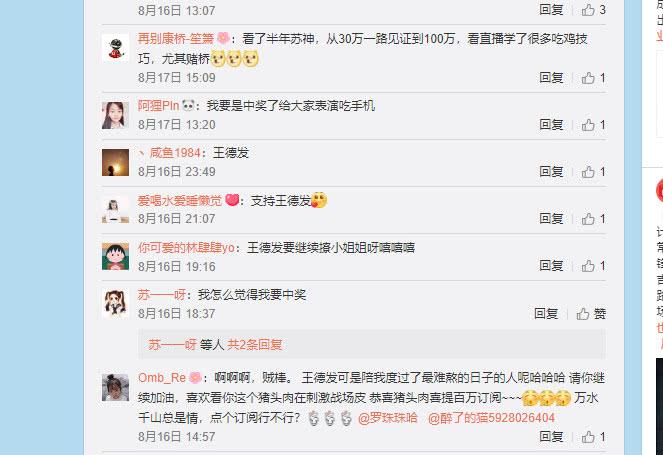The height and width of the screenshot is (455, 663).
Task: Reply to 阿狸PIn's comment
Action: (551, 125)
